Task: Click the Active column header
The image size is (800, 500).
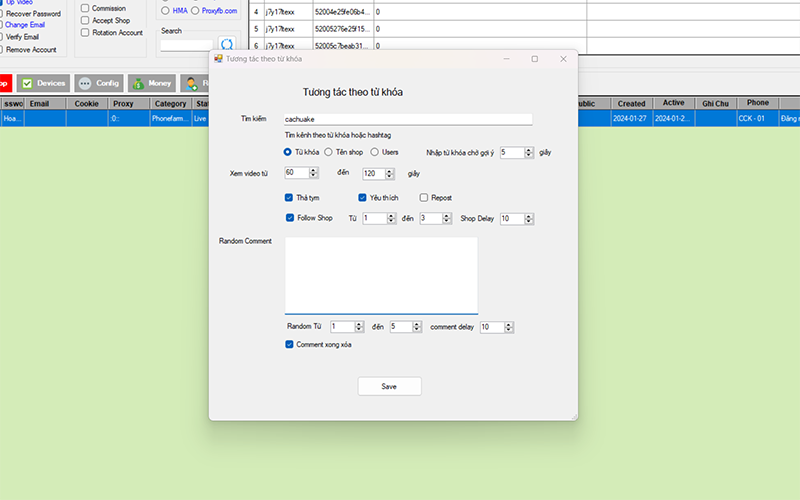Action: (x=673, y=103)
